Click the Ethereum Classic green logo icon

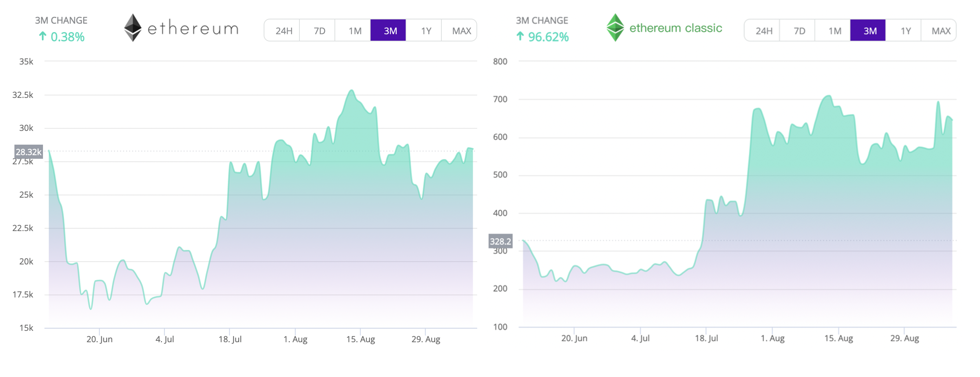coord(616,28)
